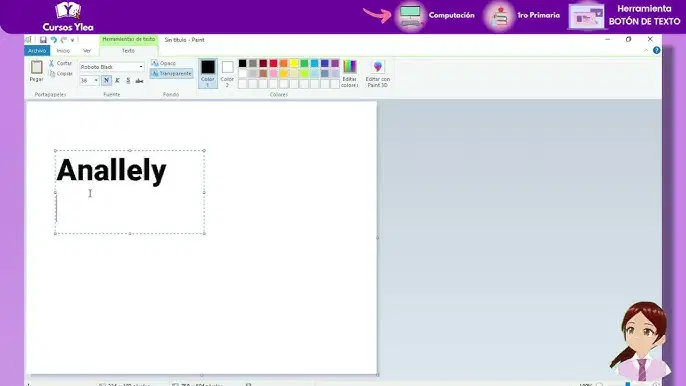
Task: Open Editar colores rainbow icon
Action: point(350,67)
